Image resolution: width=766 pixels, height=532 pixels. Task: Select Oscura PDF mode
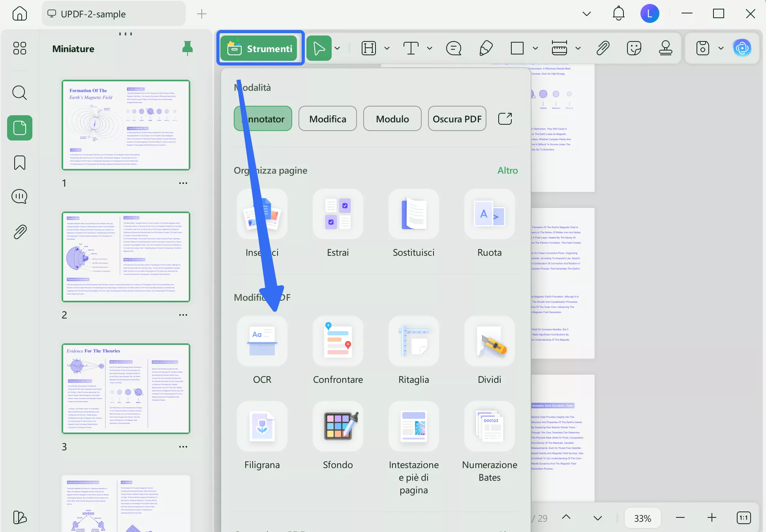[x=457, y=119]
